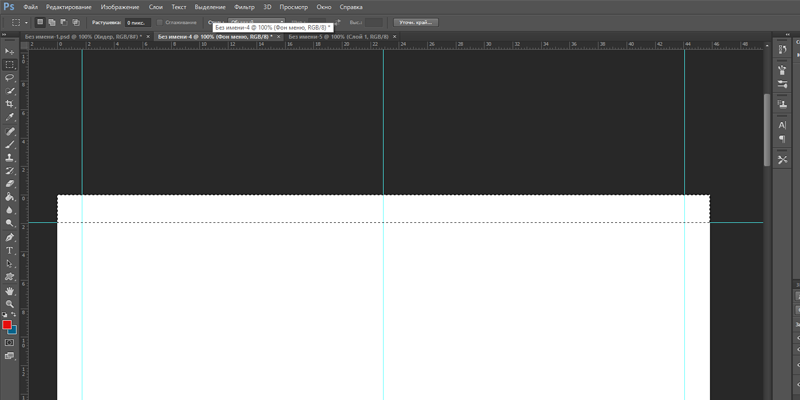Screen dimensions: 800x400
Task: Select the Crop tool
Action: [x=10, y=104]
